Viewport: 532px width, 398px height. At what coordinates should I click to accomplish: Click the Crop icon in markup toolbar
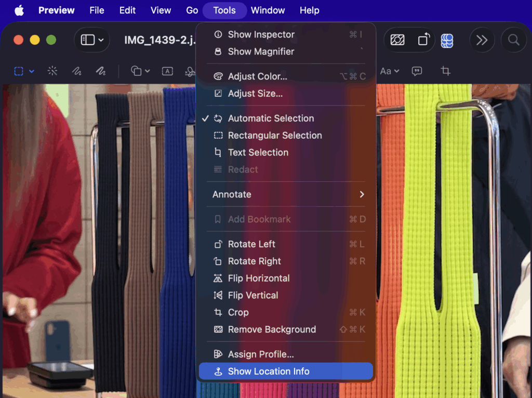pyautogui.click(x=445, y=71)
